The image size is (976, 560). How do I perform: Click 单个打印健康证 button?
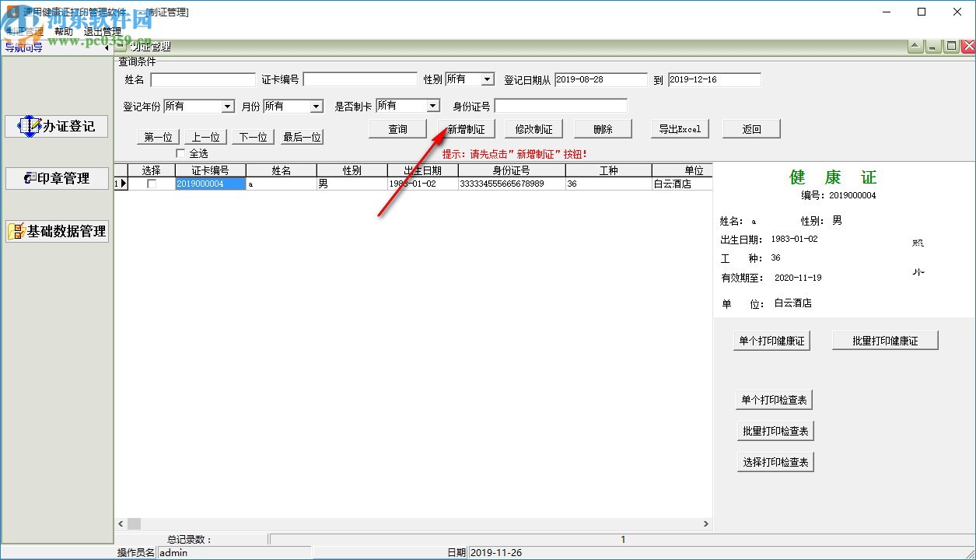[771, 341]
